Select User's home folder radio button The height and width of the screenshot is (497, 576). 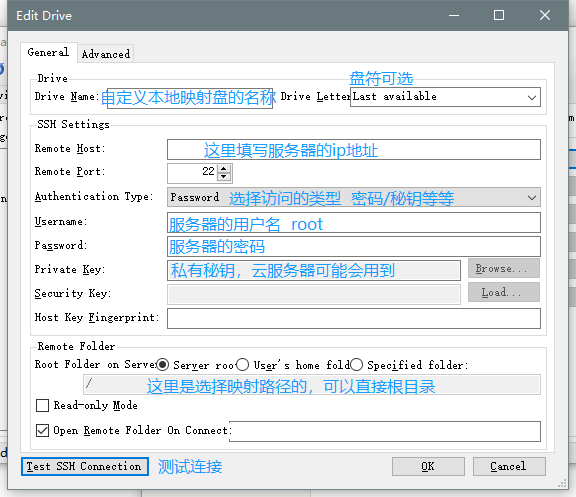click(x=242, y=365)
